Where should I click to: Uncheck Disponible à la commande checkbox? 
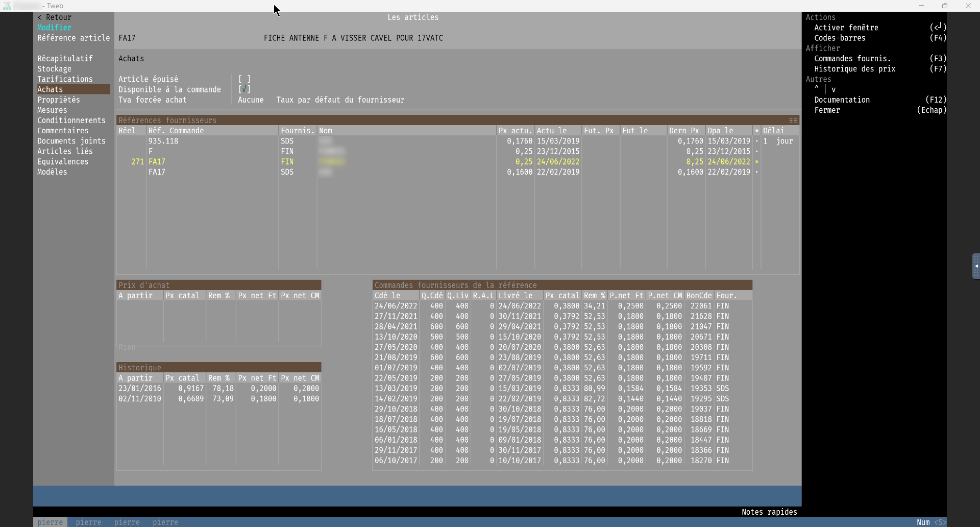(244, 89)
